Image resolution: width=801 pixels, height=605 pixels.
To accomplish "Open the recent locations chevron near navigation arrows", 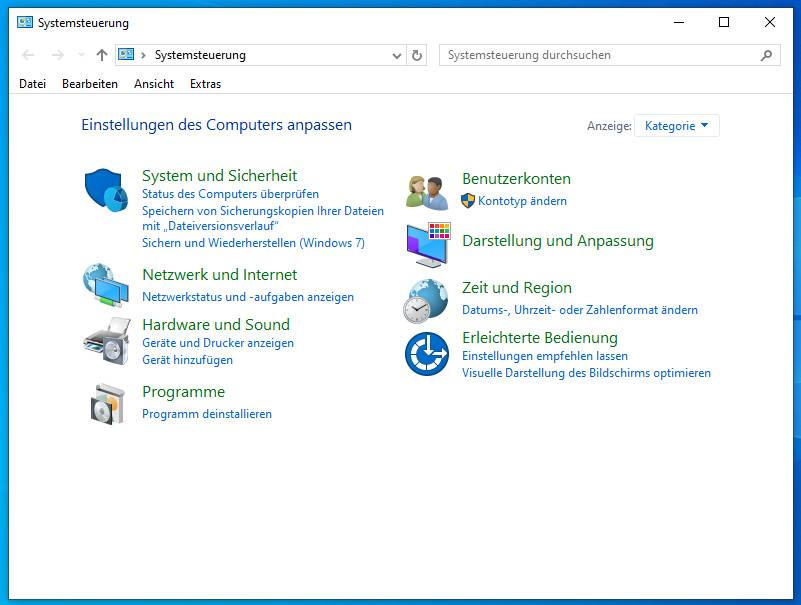I will tap(81, 56).
